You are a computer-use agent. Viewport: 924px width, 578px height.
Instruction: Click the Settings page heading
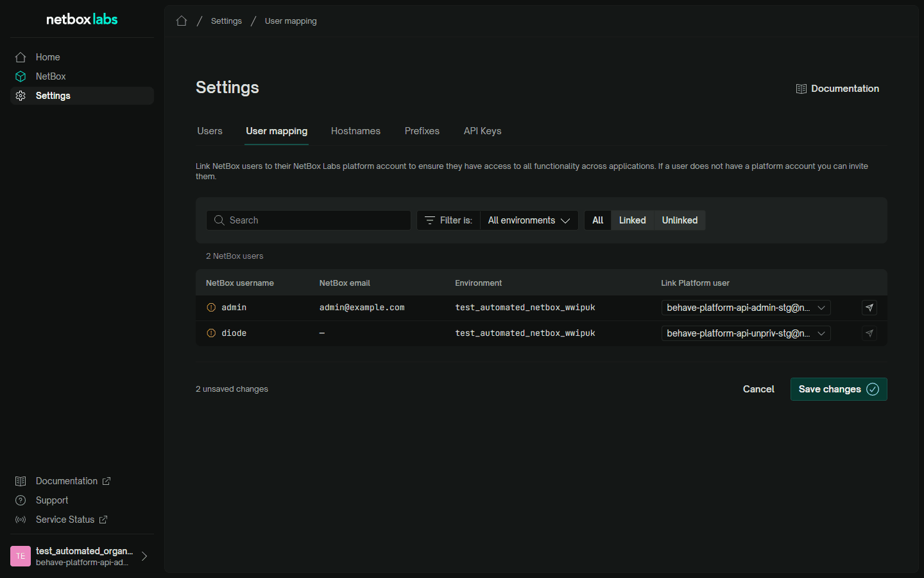(227, 87)
